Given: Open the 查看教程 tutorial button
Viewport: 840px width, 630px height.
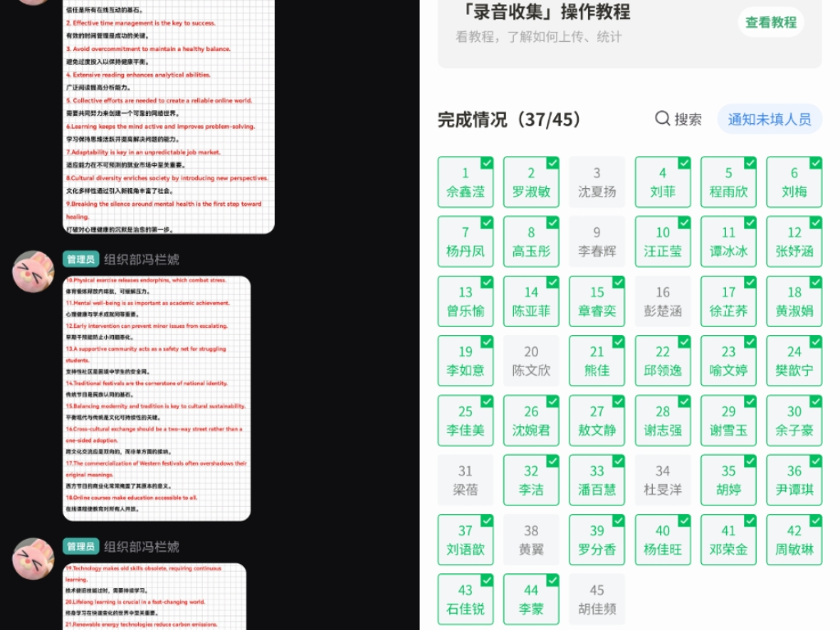Looking at the screenshot, I should 771,22.
